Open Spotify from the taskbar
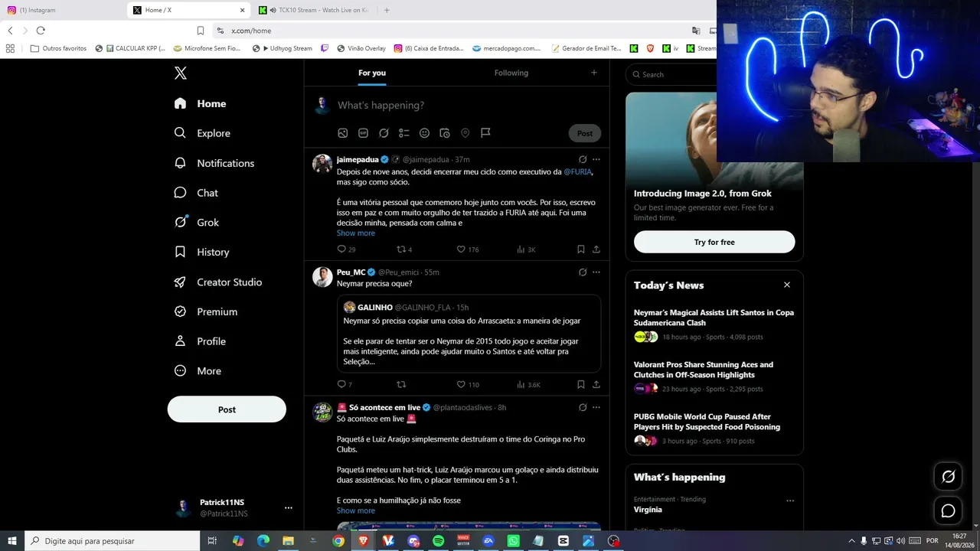The width and height of the screenshot is (980, 551). point(438,541)
